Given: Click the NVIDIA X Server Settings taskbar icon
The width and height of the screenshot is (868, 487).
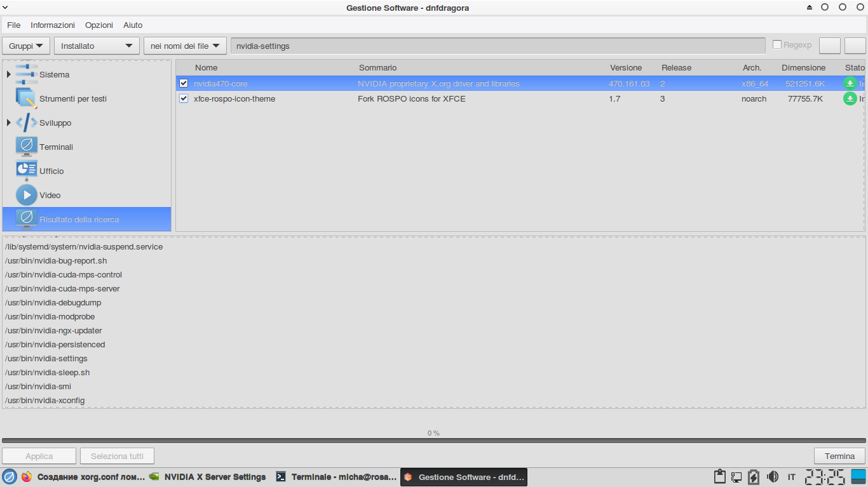Looking at the screenshot, I should click(154, 477).
